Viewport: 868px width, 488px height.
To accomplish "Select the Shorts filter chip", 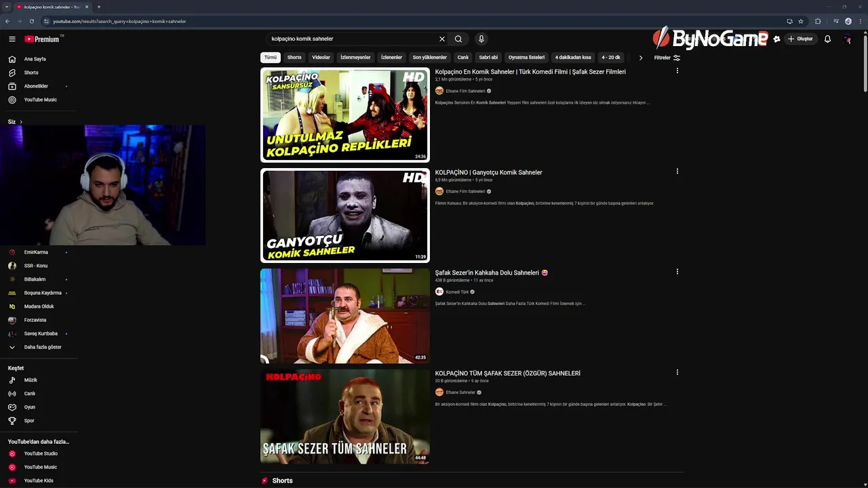I will click(x=294, y=58).
